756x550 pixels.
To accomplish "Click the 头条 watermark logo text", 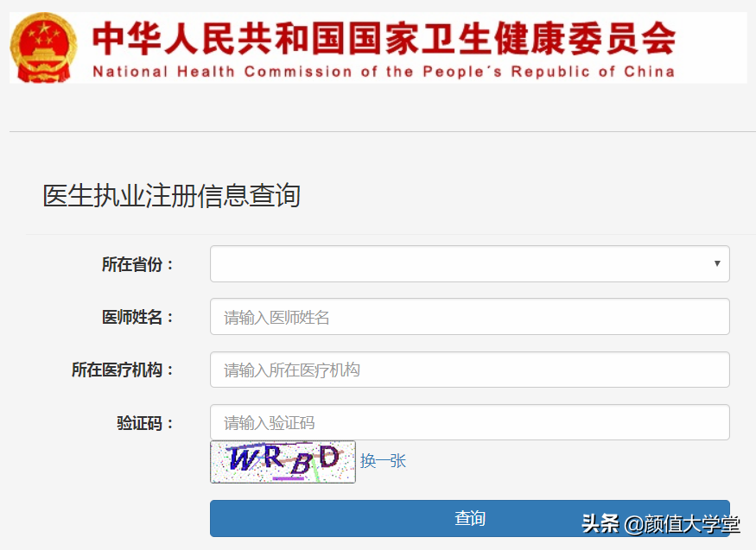I will 600,523.
